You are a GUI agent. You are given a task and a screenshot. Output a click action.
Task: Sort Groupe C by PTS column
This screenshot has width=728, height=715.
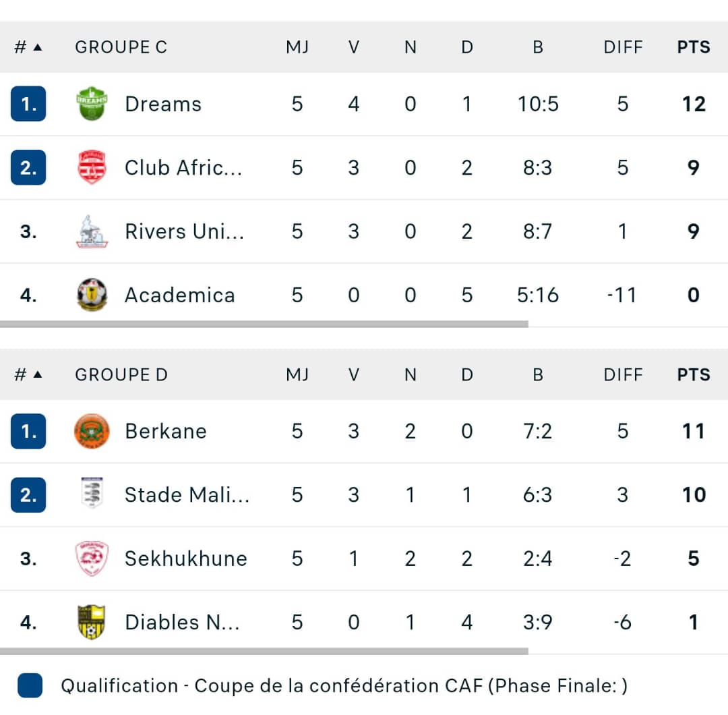coord(694,47)
